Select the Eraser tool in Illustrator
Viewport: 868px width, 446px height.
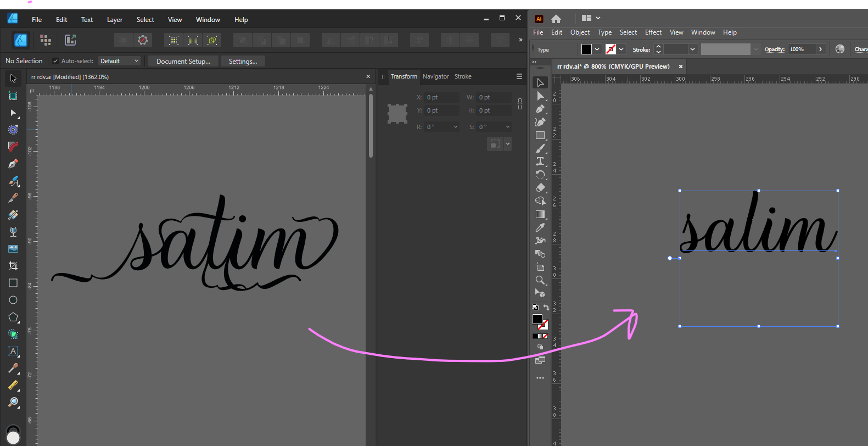(540, 188)
